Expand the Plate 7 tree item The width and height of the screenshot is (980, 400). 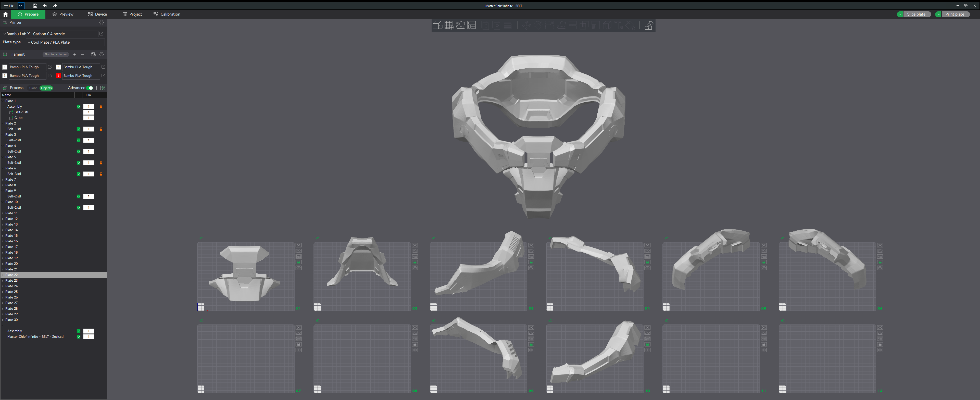(3, 180)
